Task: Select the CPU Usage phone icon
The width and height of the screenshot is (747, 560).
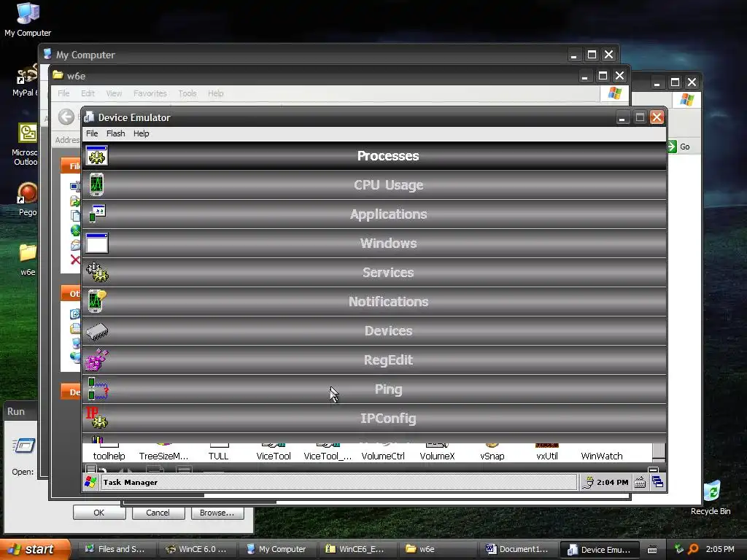Action: click(96, 184)
